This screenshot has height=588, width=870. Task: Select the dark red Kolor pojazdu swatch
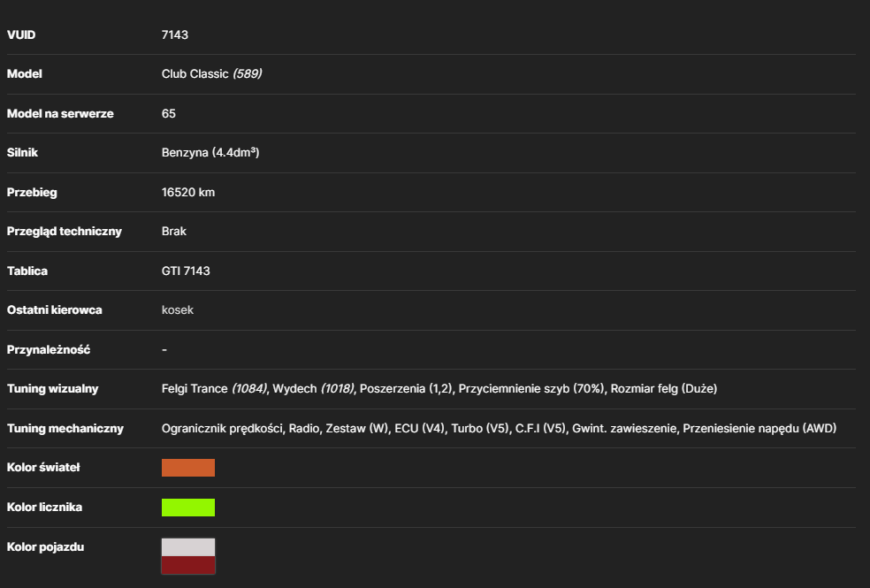click(188, 565)
